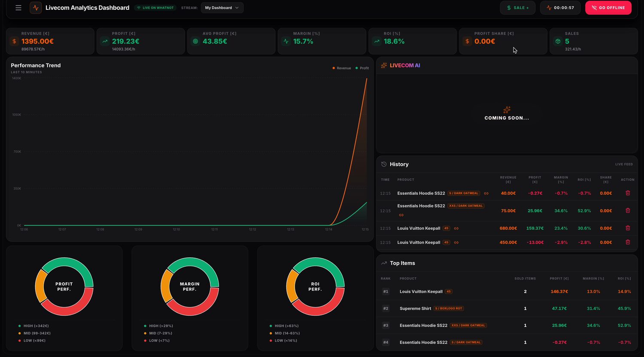
Task: Toggle the Revenue legend in Performance Trend
Action: 342,68
